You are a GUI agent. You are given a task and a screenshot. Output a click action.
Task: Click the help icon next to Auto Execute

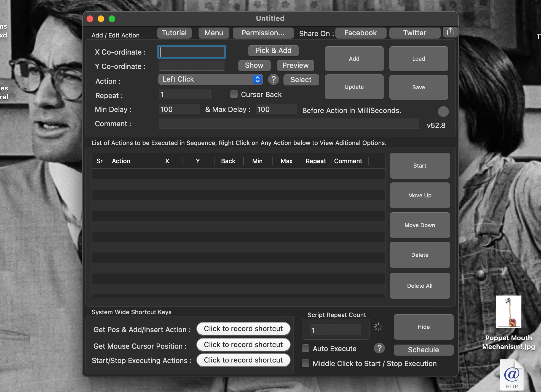click(379, 348)
